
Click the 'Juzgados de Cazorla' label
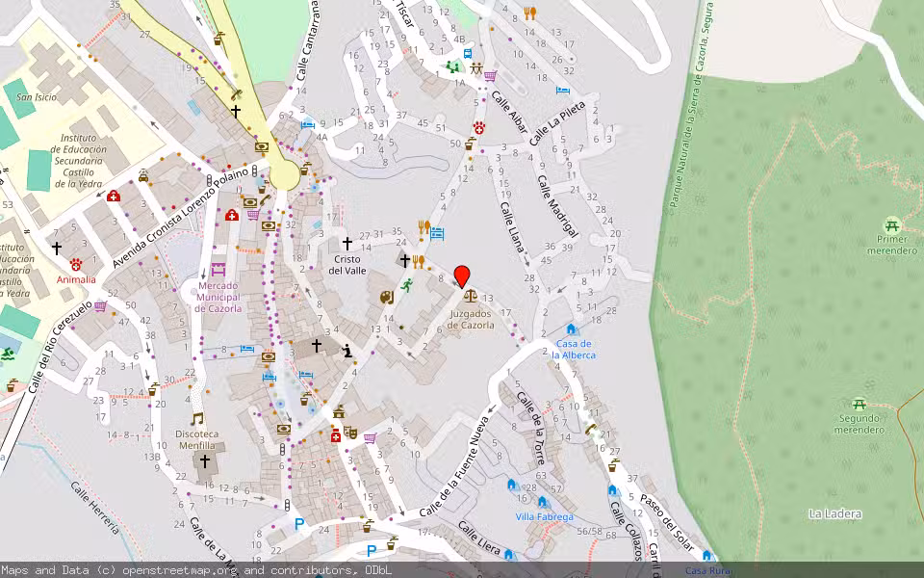coord(471,320)
